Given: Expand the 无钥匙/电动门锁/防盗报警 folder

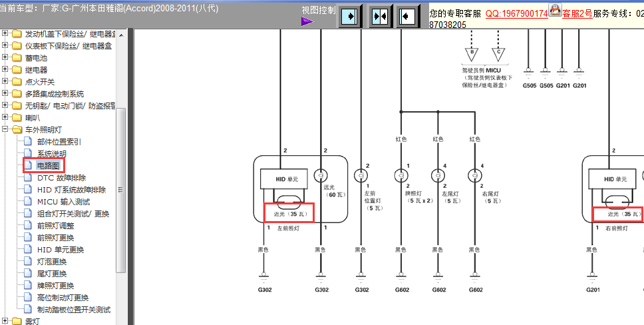Looking at the screenshot, I should tap(5, 105).
